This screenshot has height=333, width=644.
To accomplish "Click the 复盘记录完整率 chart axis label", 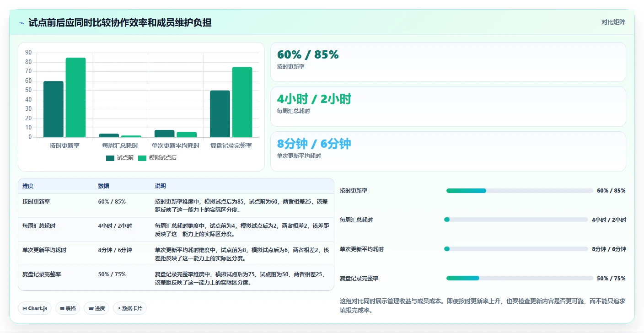I will [231, 145].
